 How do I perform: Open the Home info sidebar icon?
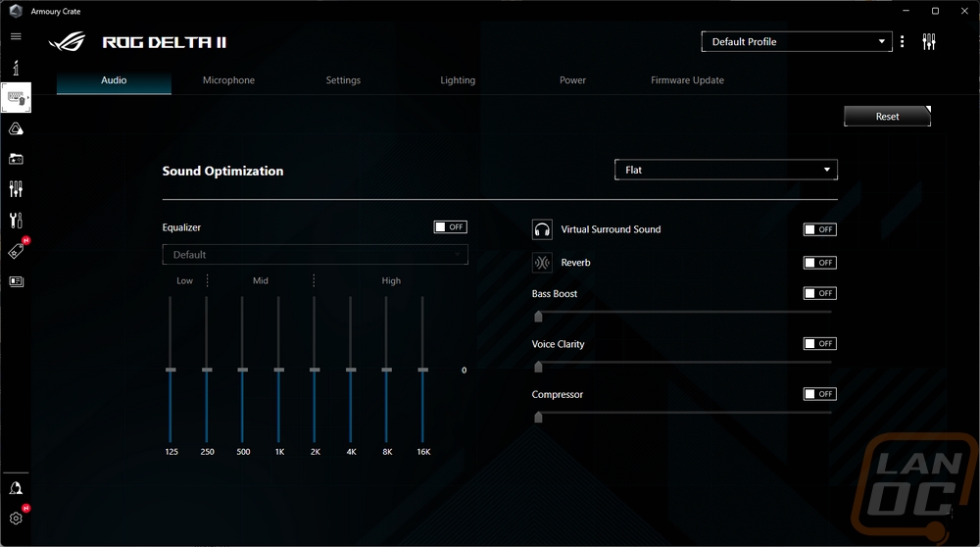[x=16, y=68]
